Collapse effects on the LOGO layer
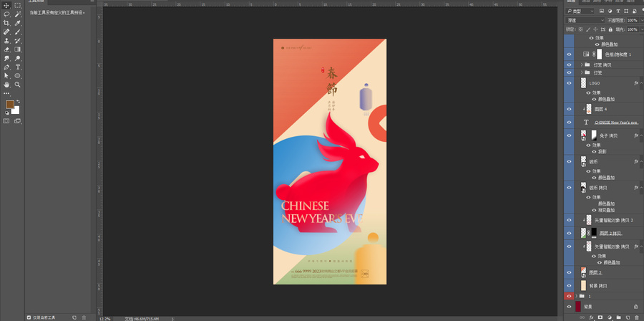This screenshot has height=321, width=644. click(642, 83)
